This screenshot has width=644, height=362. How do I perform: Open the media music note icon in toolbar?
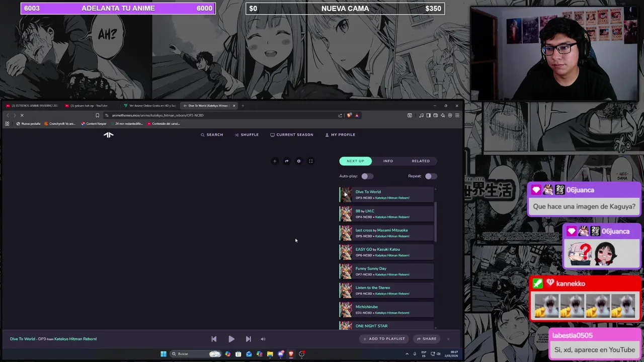[x=421, y=115]
